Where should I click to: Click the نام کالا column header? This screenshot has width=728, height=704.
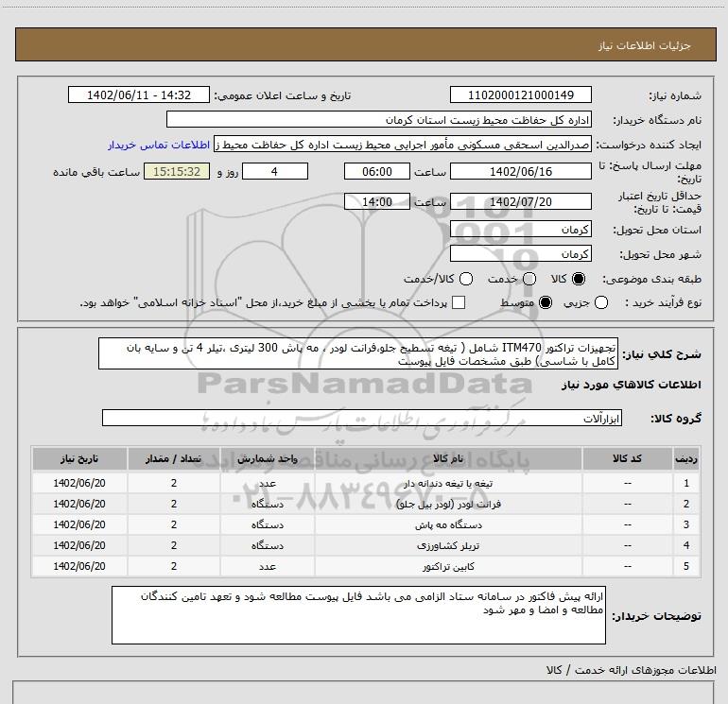tap(448, 458)
